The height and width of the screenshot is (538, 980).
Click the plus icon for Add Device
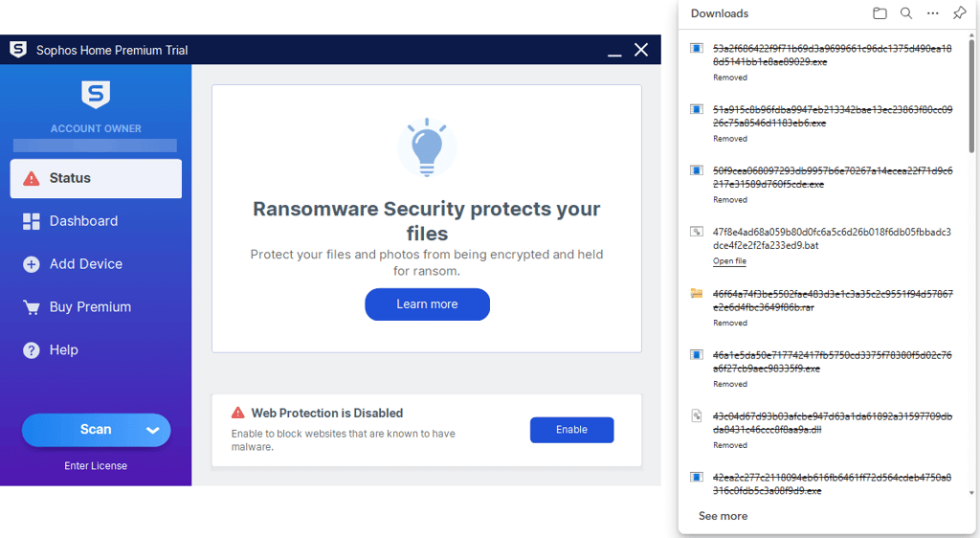click(32, 264)
